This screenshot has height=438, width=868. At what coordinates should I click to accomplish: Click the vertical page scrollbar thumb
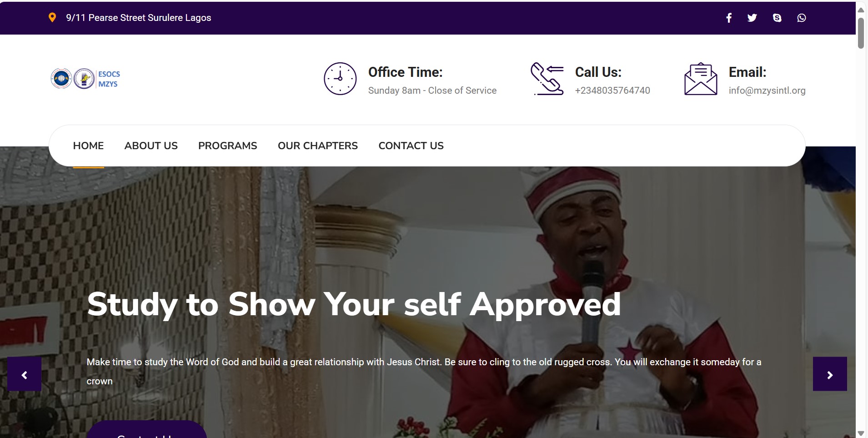click(x=861, y=33)
